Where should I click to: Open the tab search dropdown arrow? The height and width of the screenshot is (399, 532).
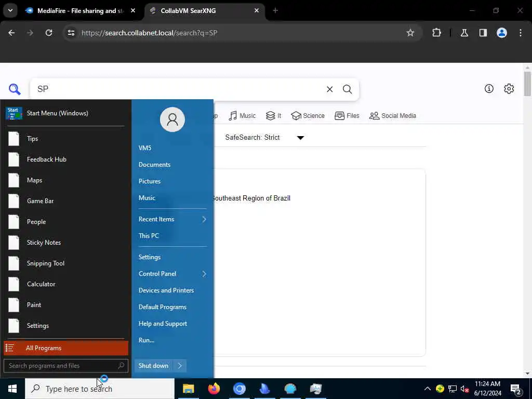tap(10, 10)
